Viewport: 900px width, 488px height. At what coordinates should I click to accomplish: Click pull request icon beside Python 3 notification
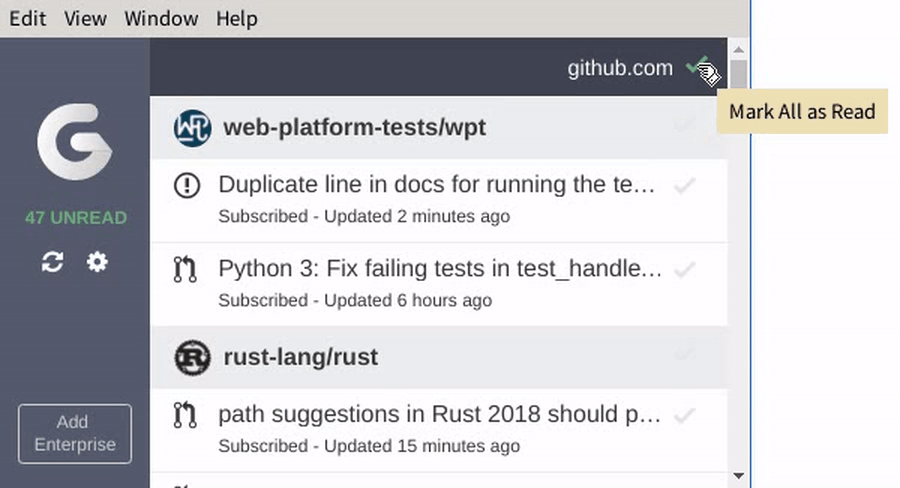pos(185,269)
